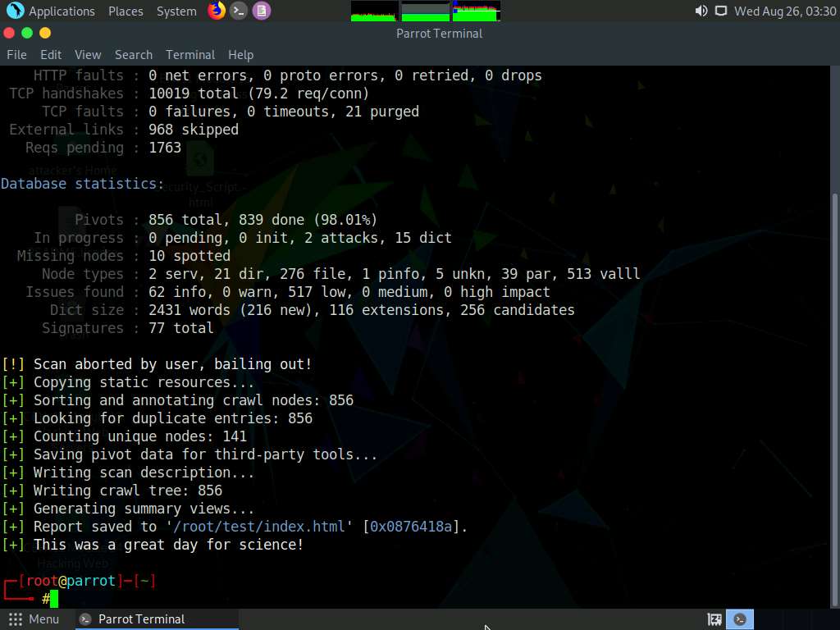Open the Help menu

(x=240, y=55)
